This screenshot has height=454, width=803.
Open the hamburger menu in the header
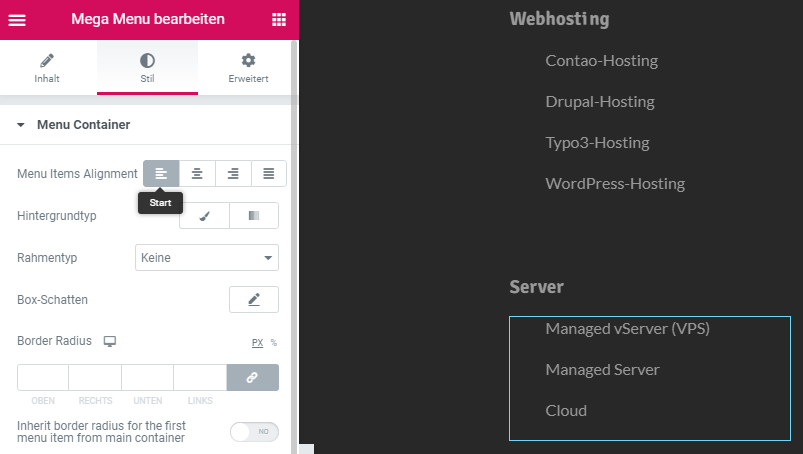17,19
